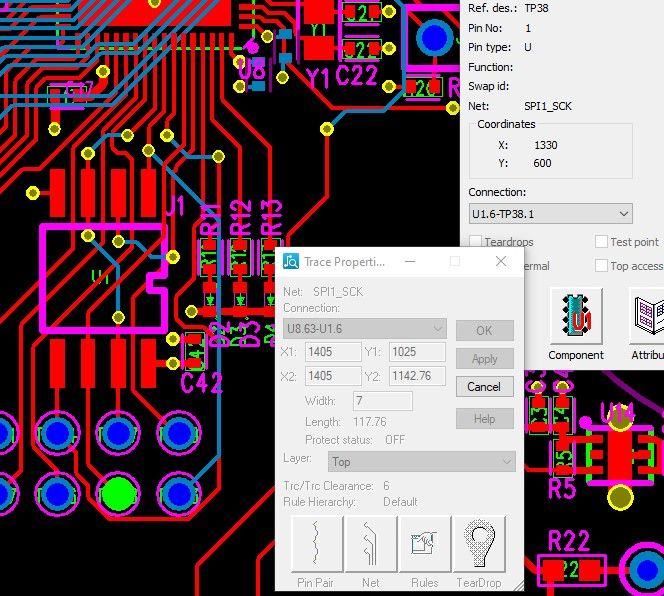Click the Y1 crystal label
This screenshot has height=596, width=664.
click(318, 78)
